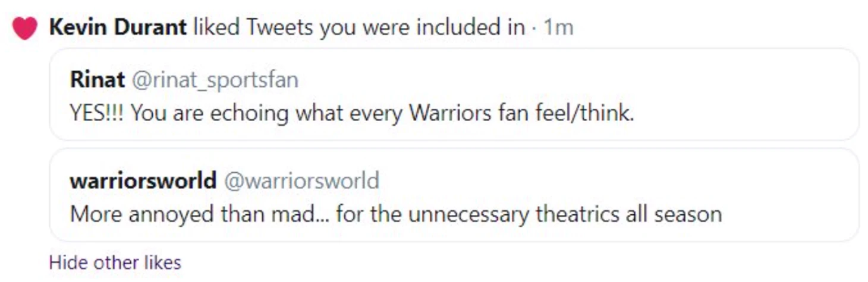Collapse likes with Hide other likes
This screenshot has width=868, height=282.
[x=115, y=262]
